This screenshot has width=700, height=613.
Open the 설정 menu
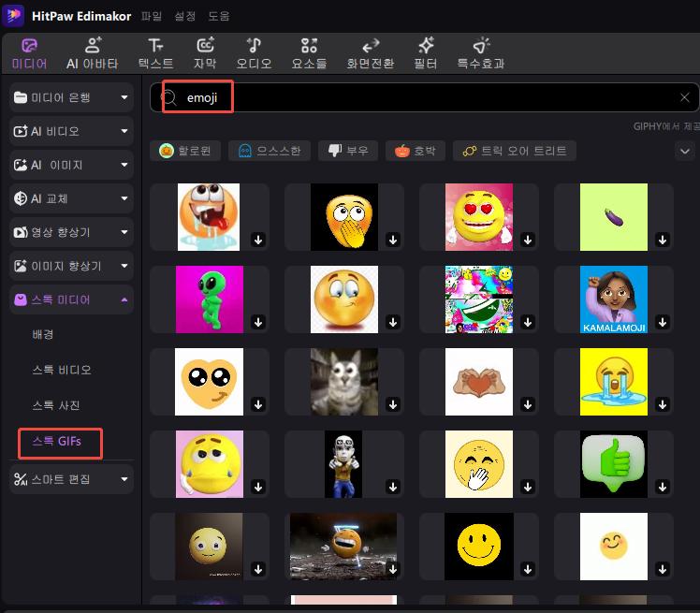tap(184, 16)
